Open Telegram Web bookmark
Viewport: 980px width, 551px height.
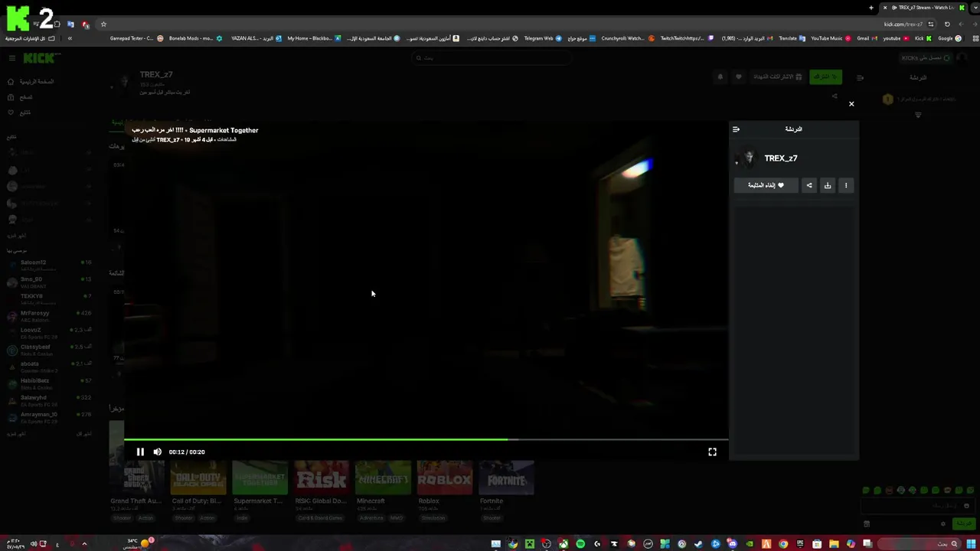click(x=543, y=38)
